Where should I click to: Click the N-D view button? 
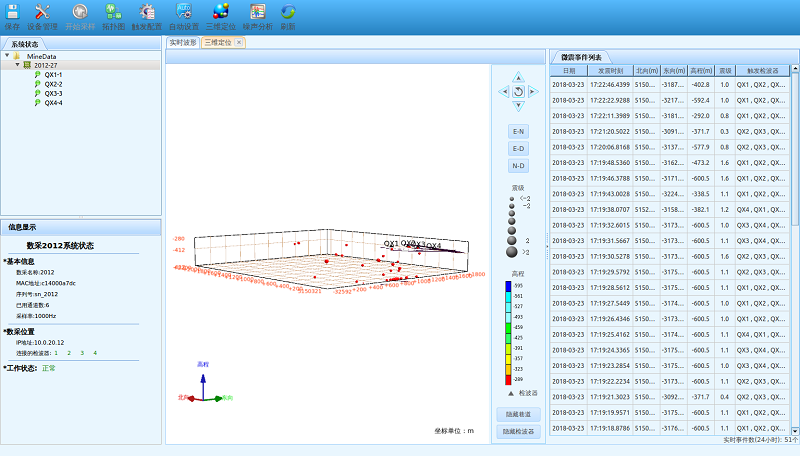coord(518,165)
